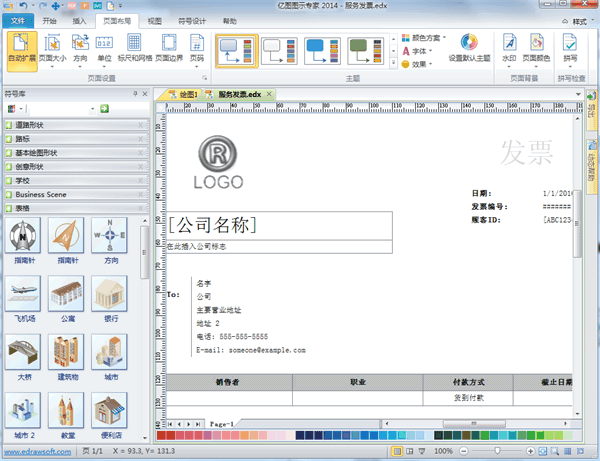Expand the Business Scene library category
Viewport: 600px width, 461px height.
tap(77, 194)
